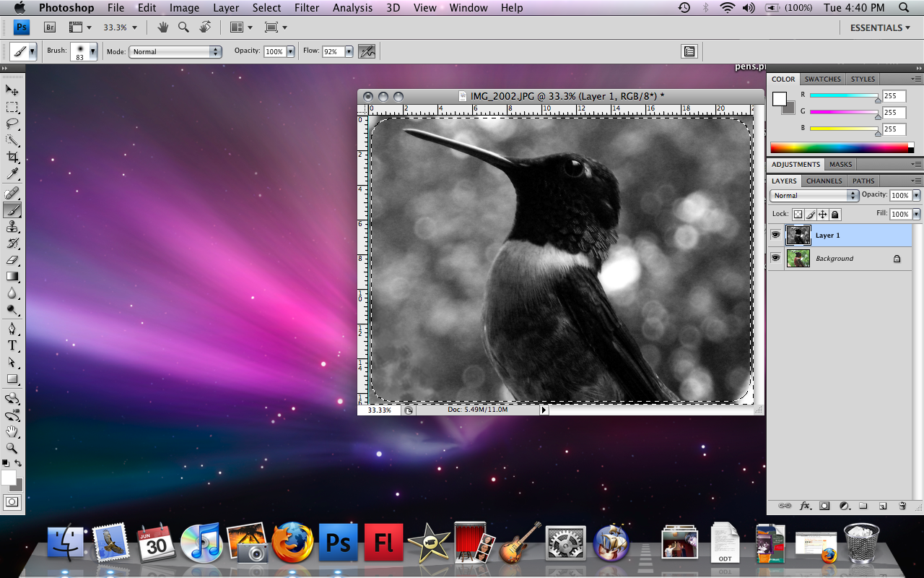Select the Hand tool in toolbox
Image resolution: width=924 pixels, height=578 pixels.
(x=12, y=431)
